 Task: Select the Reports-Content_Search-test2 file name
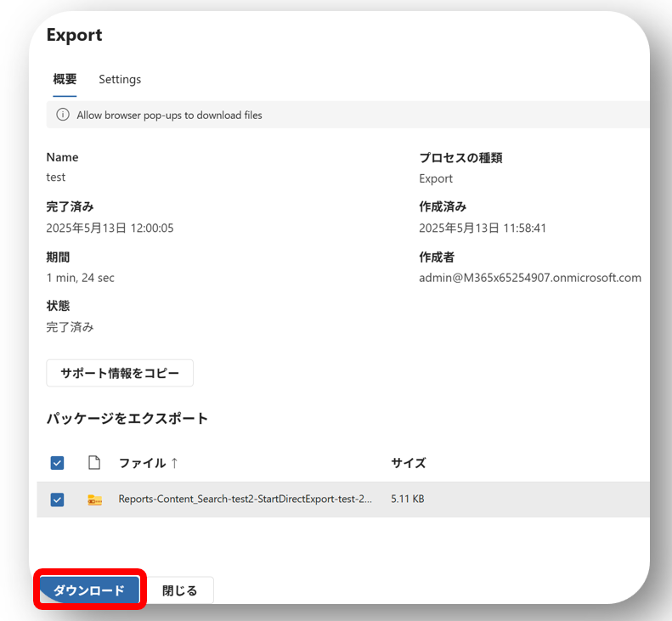pos(245,500)
